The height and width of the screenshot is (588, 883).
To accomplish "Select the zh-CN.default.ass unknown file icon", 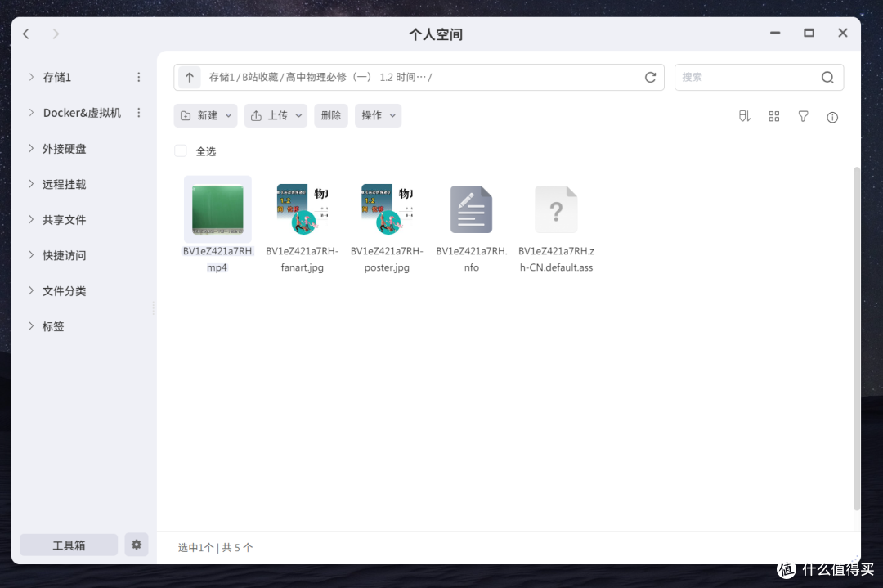I will click(556, 209).
